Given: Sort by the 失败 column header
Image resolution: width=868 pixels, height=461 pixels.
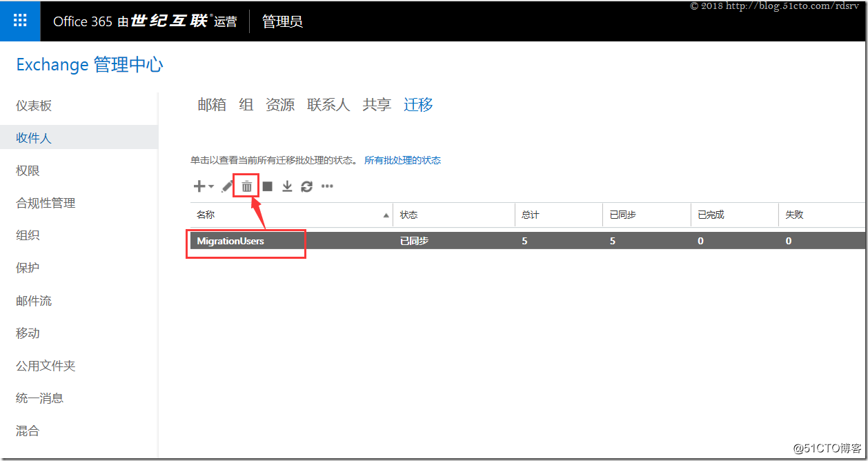Looking at the screenshot, I should [823, 215].
